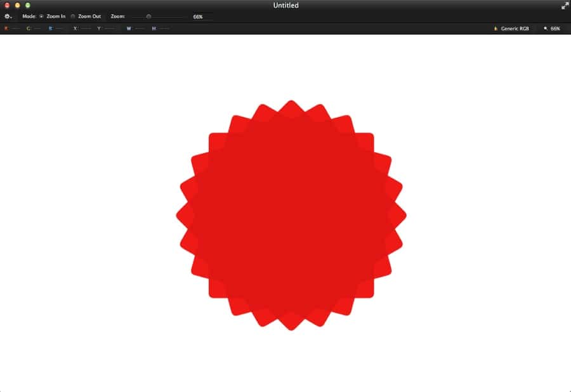Close the Untitled window
Image resolution: width=571 pixels, height=392 pixels.
[x=7, y=5]
